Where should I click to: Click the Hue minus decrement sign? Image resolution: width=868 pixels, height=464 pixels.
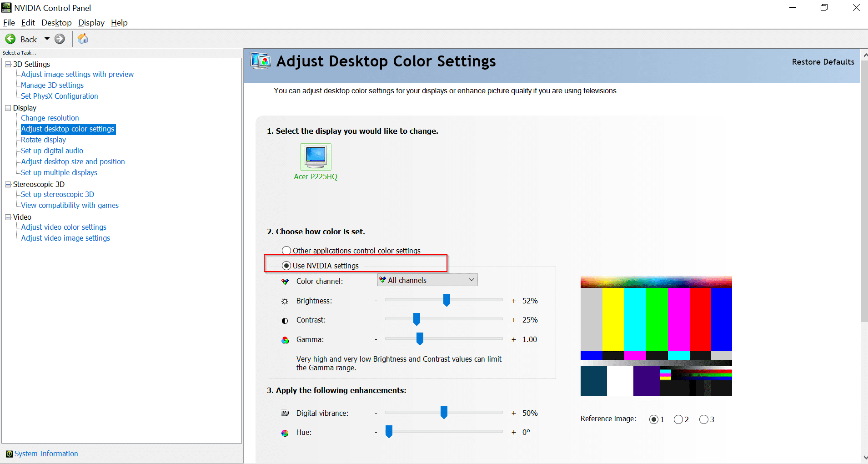pos(376,433)
